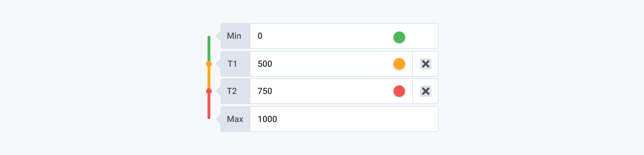Image resolution: width=644 pixels, height=155 pixels.
Task: Click into the Max field showing 1000
Action: pos(340,119)
